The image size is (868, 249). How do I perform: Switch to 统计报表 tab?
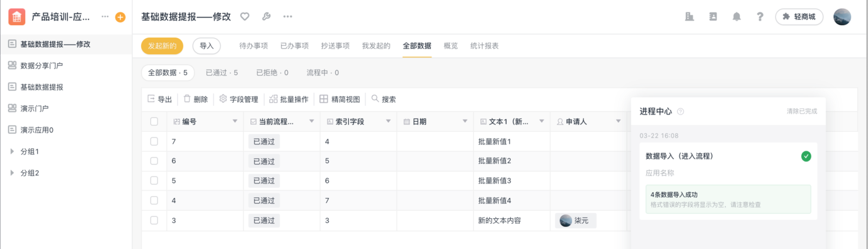coord(484,46)
